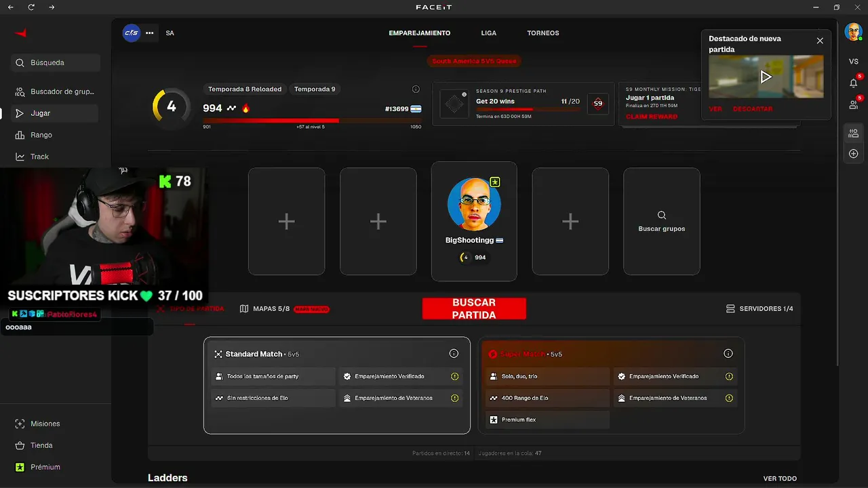
Task: Click Premium flex in the Super Match card
Action: pyautogui.click(x=547, y=420)
